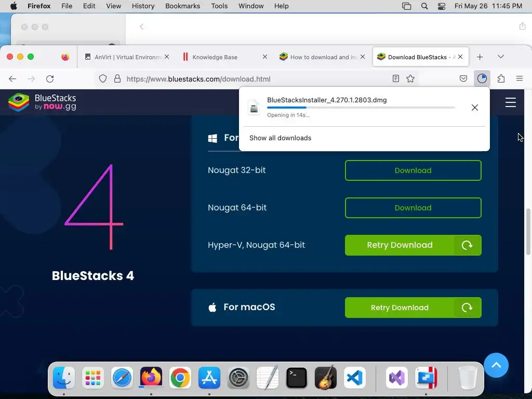Download Nougat 64-bit installer
Screen dimensions: 532x399
413,208
